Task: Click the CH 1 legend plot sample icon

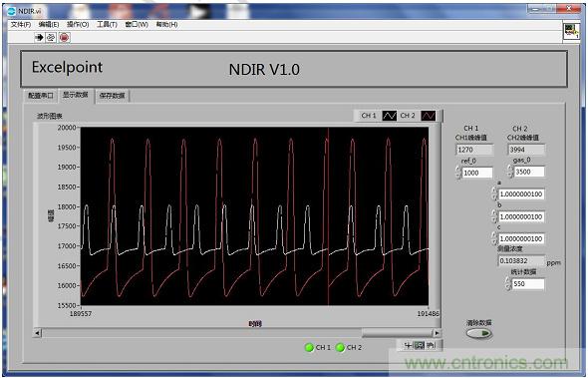Action: 389,116
